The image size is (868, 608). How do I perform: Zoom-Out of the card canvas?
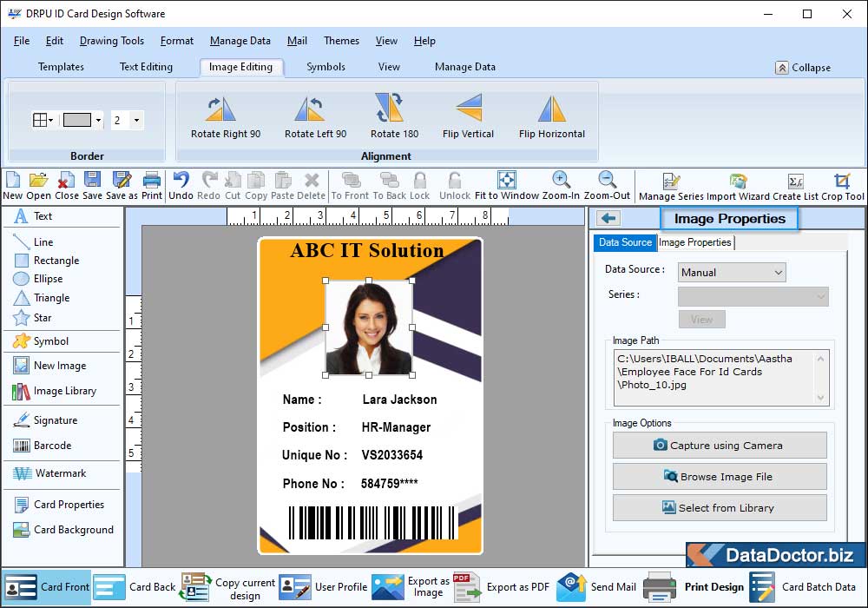607,186
